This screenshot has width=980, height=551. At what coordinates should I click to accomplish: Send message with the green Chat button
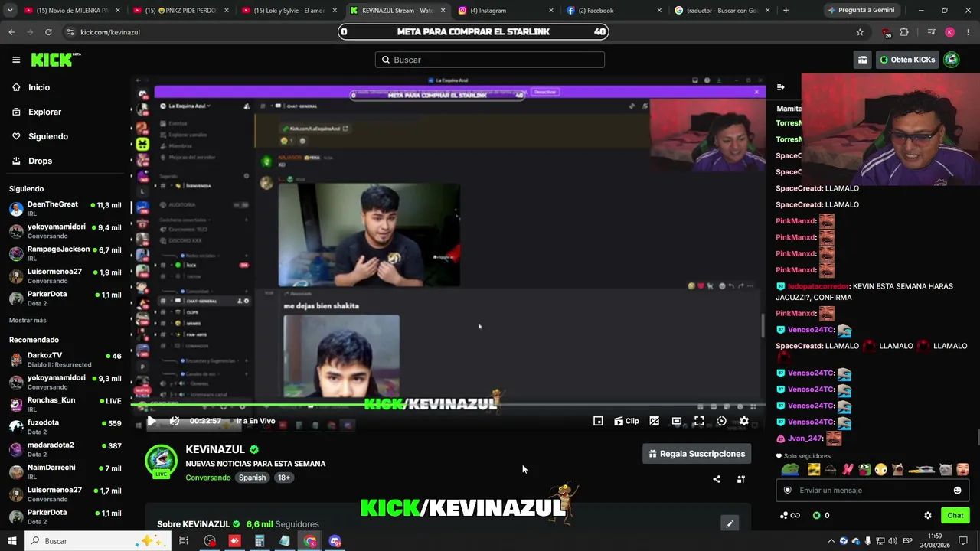[x=955, y=516]
